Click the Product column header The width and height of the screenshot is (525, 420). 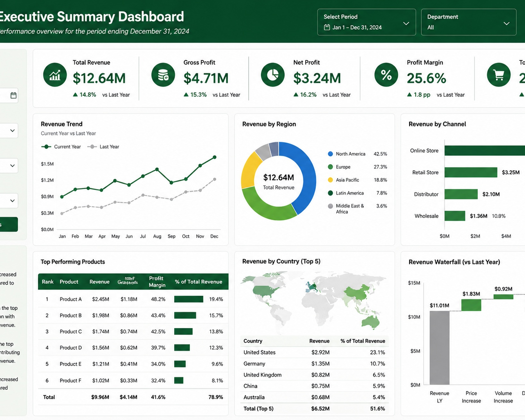[x=69, y=281]
